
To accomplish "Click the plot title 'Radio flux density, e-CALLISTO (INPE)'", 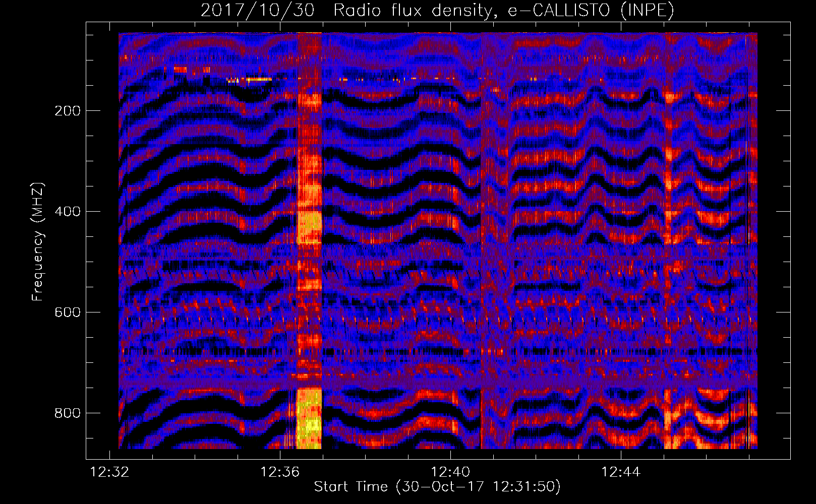I will point(504,10).
